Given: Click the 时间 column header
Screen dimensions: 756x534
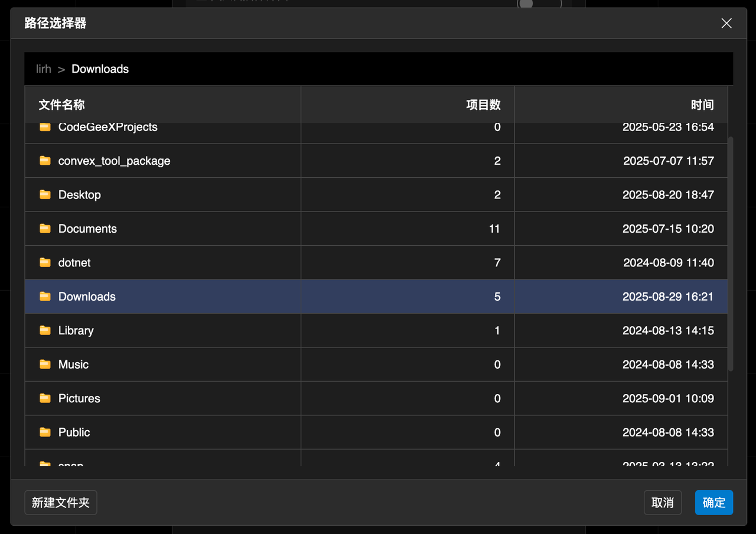Looking at the screenshot, I should [x=702, y=105].
